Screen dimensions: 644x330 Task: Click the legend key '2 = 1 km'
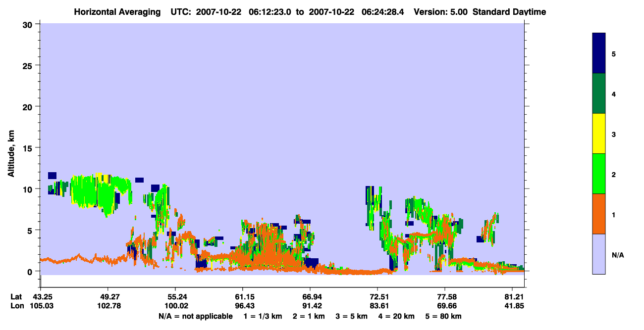point(309,316)
